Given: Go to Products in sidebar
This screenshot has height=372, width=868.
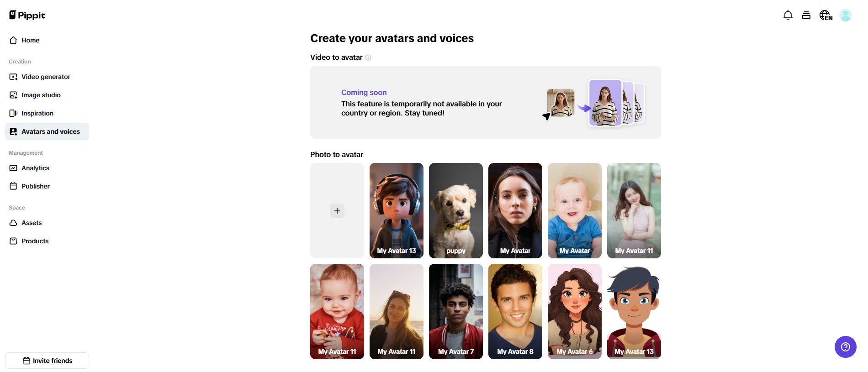Looking at the screenshot, I should [35, 241].
